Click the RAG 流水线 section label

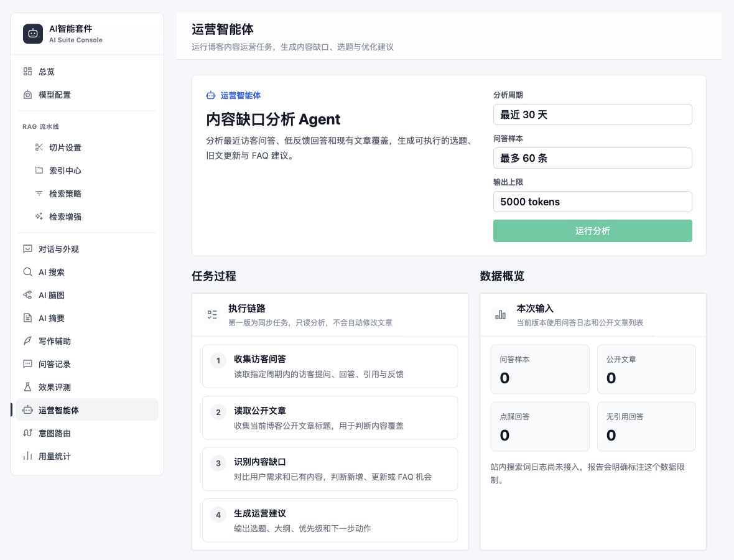pyautogui.click(x=40, y=126)
